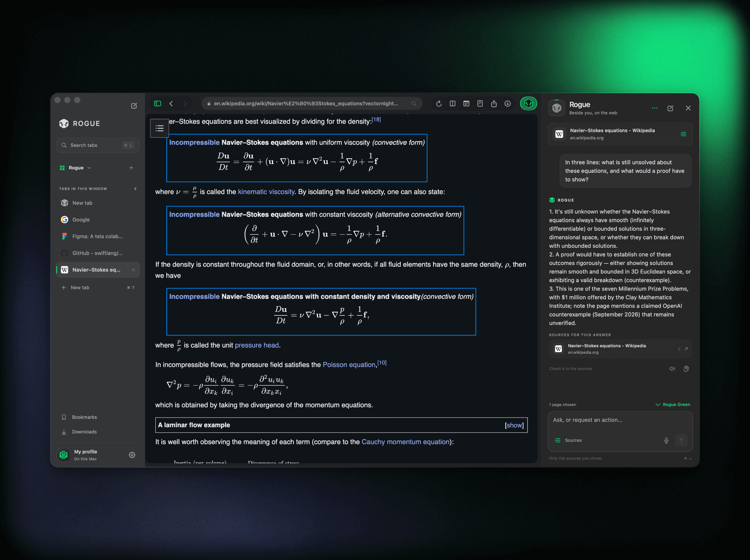Open the Wikipedia table of contents button

coord(160,128)
